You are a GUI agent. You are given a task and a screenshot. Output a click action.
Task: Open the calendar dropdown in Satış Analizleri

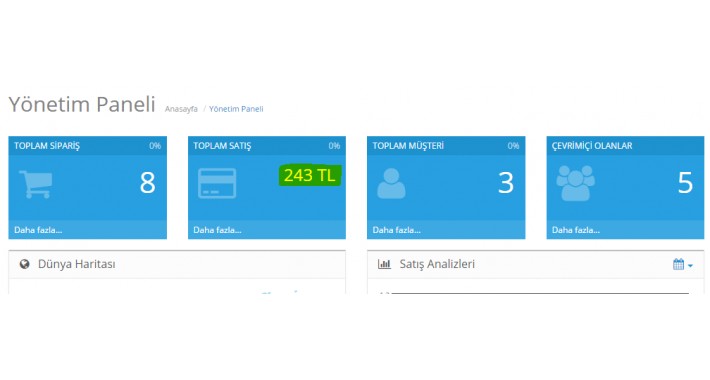click(682, 265)
